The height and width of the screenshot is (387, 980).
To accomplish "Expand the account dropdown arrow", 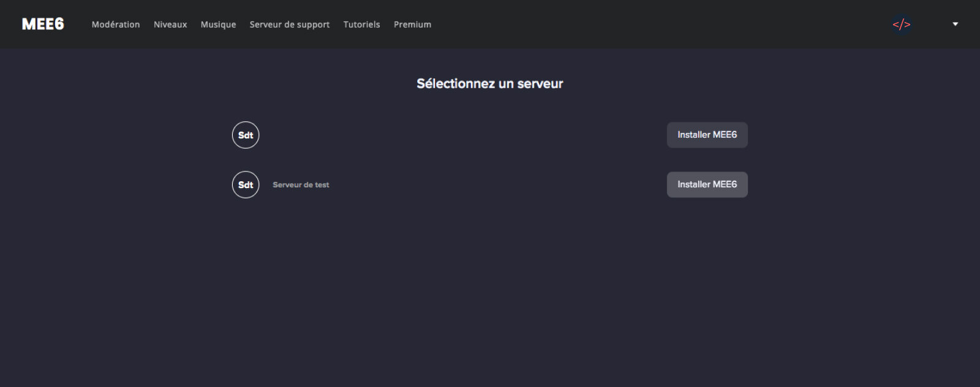I will 956,24.
